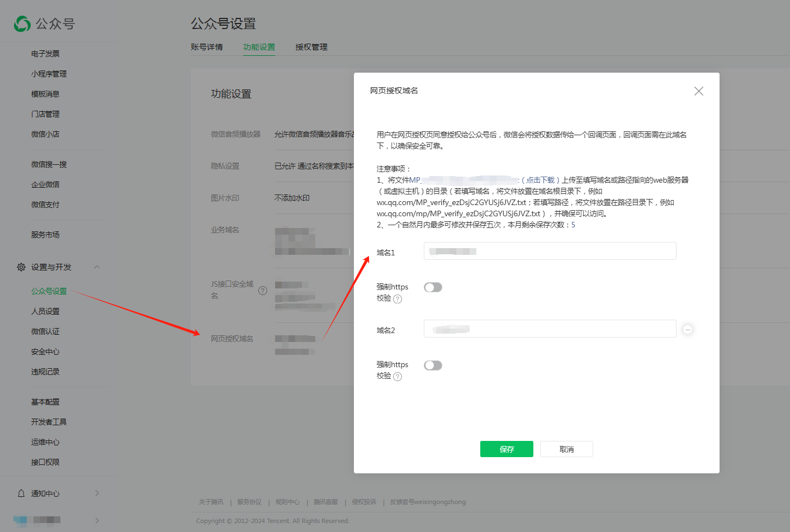Open 模板消息 in the sidebar
The height and width of the screenshot is (532, 790).
coord(45,94)
